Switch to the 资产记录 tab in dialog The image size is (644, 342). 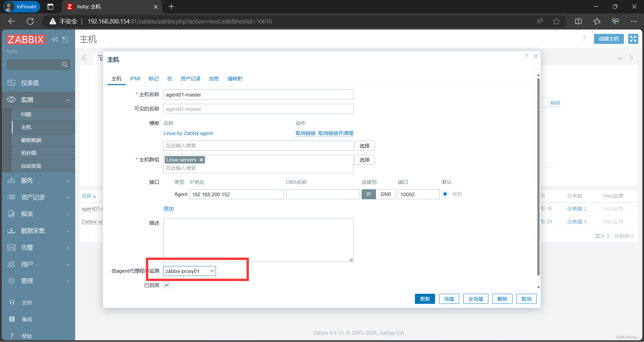[x=191, y=79]
